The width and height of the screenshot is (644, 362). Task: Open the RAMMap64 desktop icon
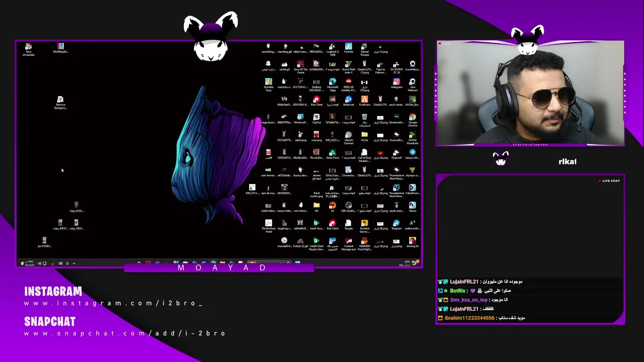pyautogui.click(x=60, y=48)
